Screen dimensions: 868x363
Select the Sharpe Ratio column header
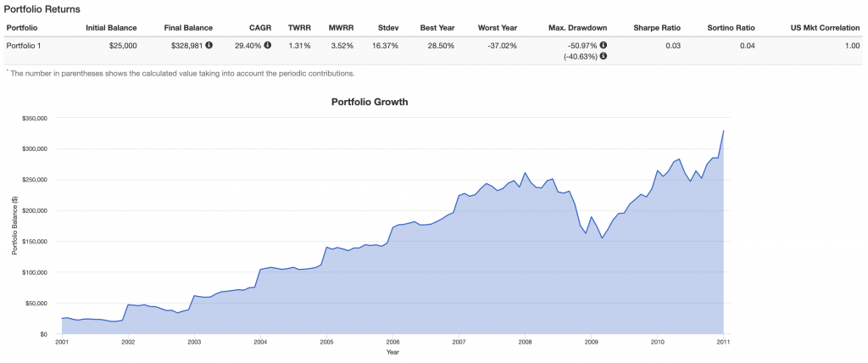[x=657, y=28]
